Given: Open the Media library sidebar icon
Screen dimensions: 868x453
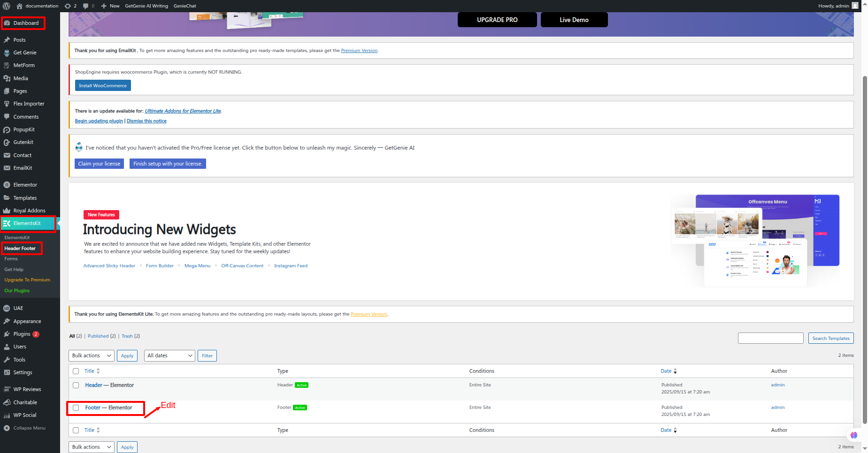Looking at the screenshot, I should coord(7,78).
